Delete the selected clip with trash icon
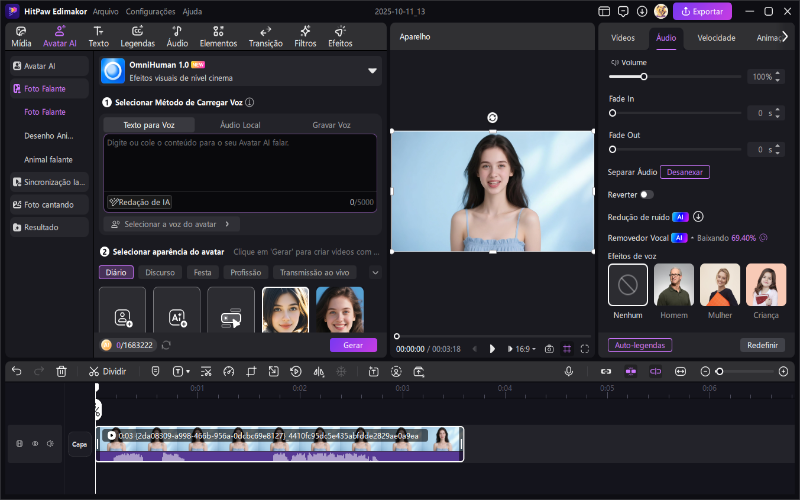Viewport: 800px width, 500px height. (62, 371)
